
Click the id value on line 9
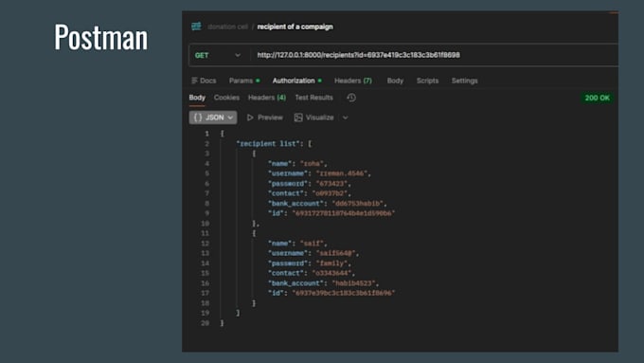pyautogui.click(x=344, y=213)
